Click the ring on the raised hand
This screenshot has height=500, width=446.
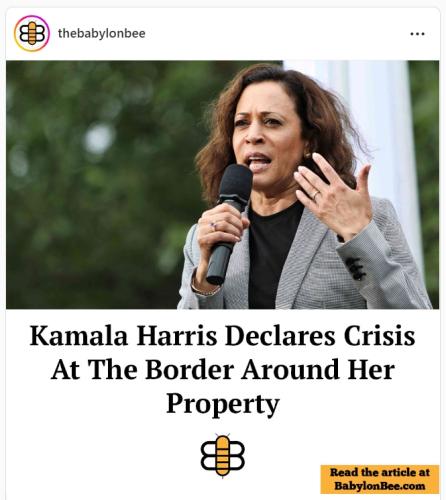(x=315, y=195)
